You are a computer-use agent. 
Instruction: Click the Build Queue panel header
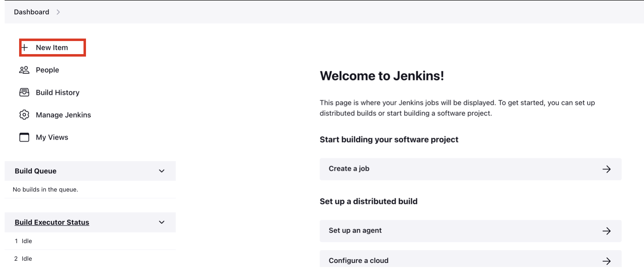point(90,171)
